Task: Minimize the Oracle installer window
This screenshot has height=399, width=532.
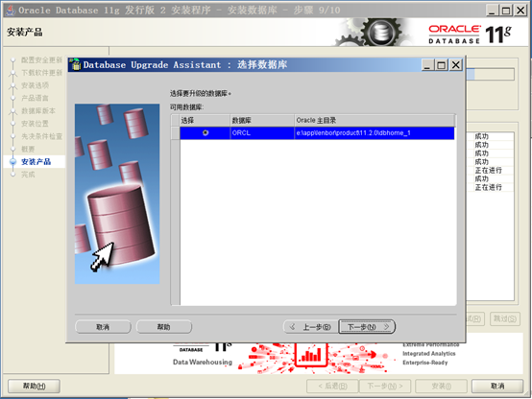Action: (492, 11)
